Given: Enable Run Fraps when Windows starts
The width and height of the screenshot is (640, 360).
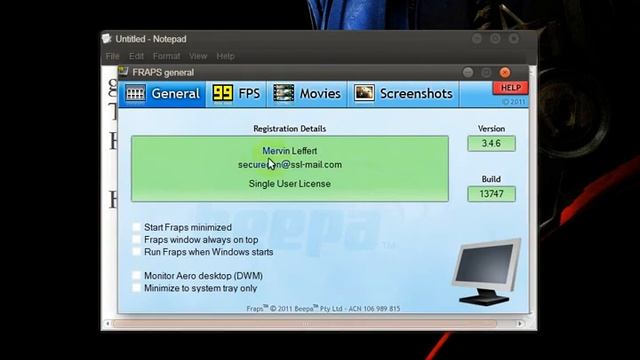Looking at the screenshot, I should 136,252.
